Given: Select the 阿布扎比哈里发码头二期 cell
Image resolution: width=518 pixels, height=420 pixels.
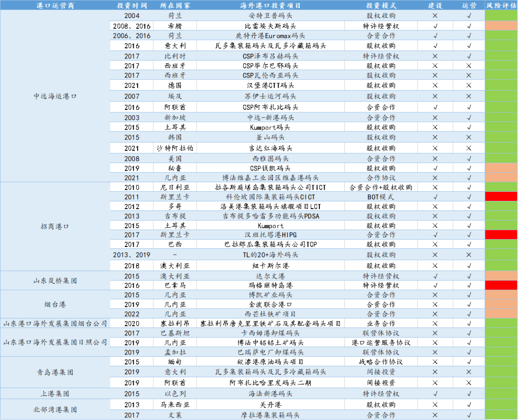Looking at the screenshot, I should pos(271,383).
